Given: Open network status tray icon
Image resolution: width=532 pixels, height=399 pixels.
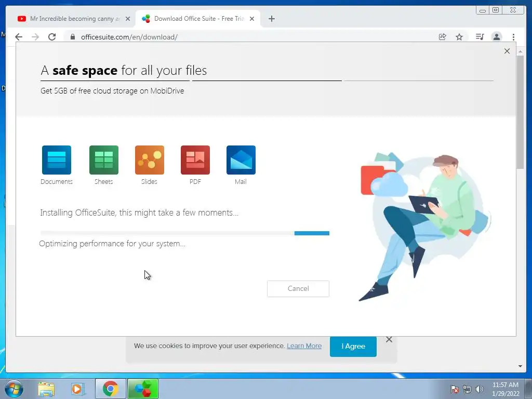Looking at the screenshot, I should coord(467,389).
